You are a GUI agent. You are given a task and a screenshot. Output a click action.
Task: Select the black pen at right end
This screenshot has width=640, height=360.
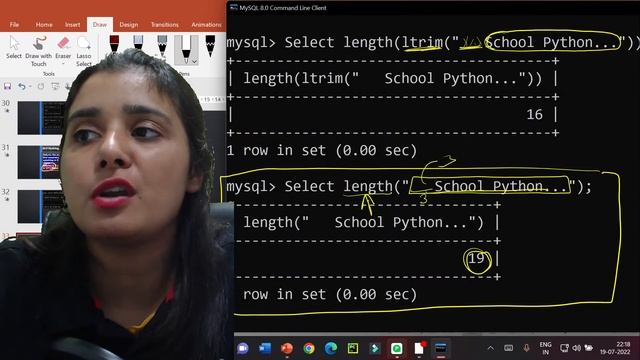[x=210, y=46]
